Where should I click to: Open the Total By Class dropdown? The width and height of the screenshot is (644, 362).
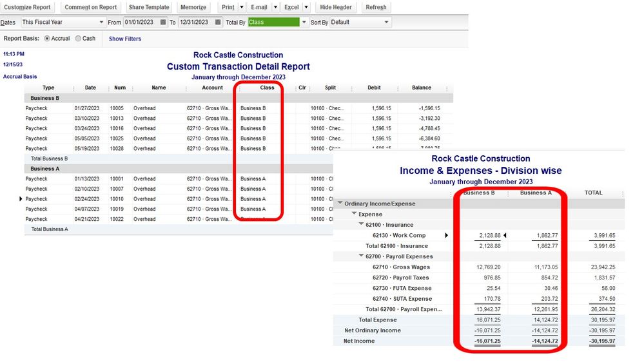pos(304,22)
